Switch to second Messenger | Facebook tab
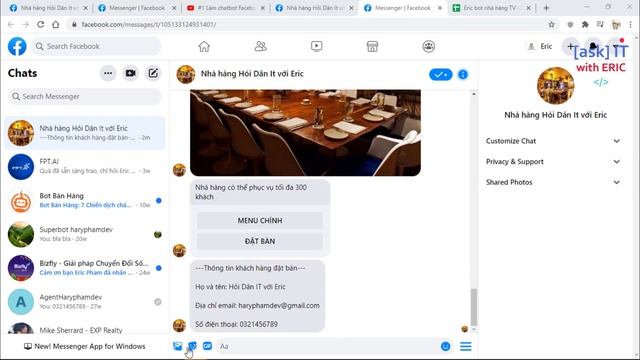640x360 pixels. click(x=402, y=8)
